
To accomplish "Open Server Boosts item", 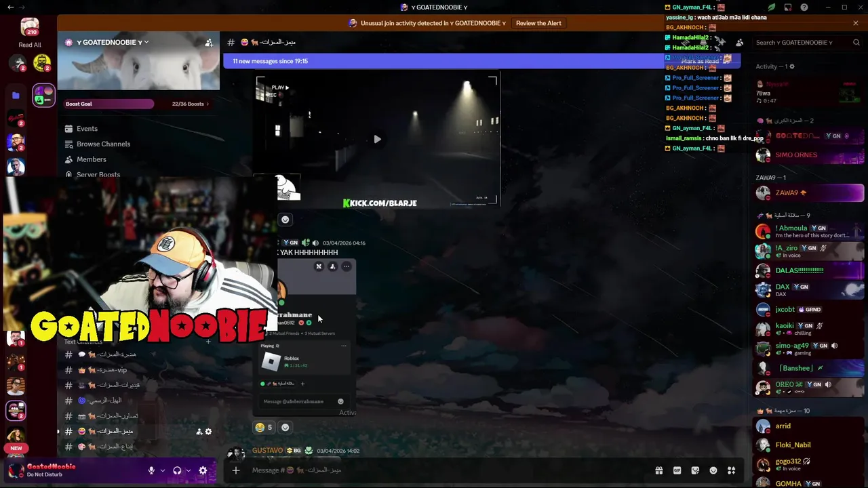I will pyautogui.click(x=98, y=174).
